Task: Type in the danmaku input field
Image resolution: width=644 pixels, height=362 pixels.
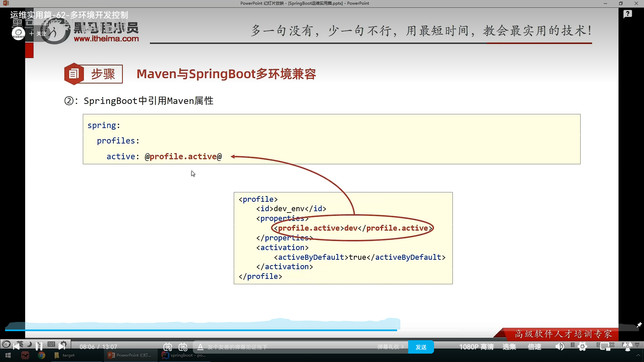Action: coord(285,347)
